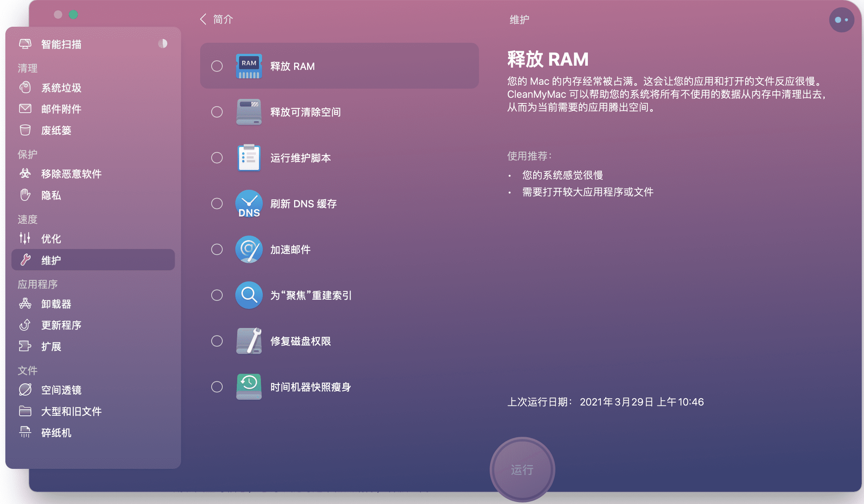The image size is (864, 504).
Task: Select the 释放 RAM radio button
Action: [x=217, y=66]
